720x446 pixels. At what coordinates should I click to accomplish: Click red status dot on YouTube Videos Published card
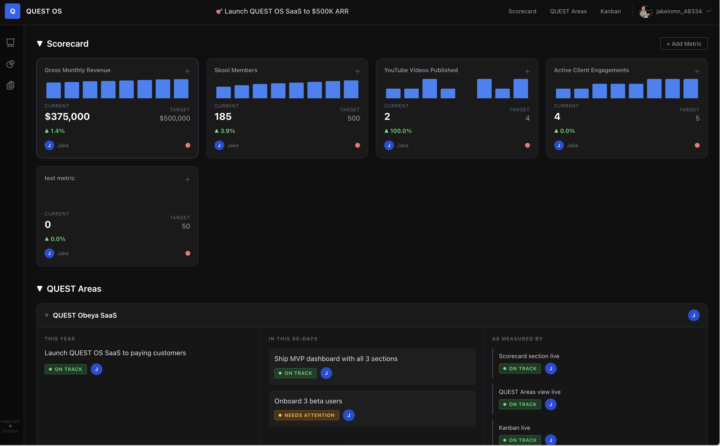click(528, 145)
